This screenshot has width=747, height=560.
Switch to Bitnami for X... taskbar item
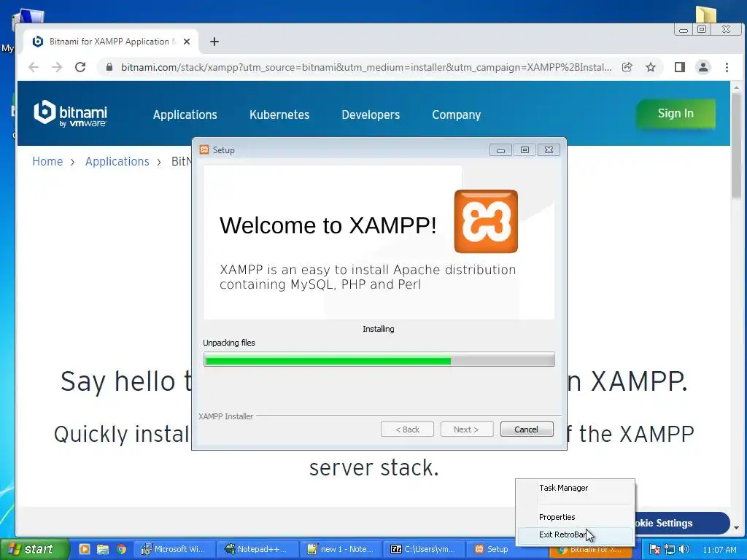pos(591,550)
